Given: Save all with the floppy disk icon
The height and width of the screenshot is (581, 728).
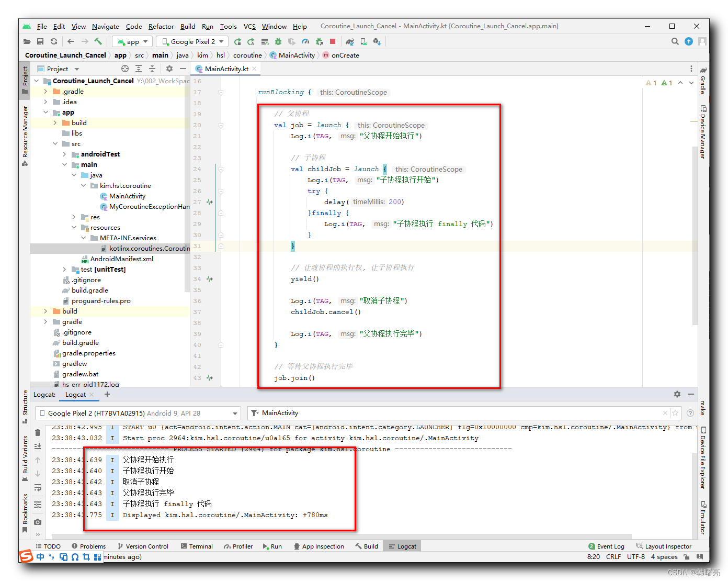Looking at the screenshot, I should coord(40,41).
